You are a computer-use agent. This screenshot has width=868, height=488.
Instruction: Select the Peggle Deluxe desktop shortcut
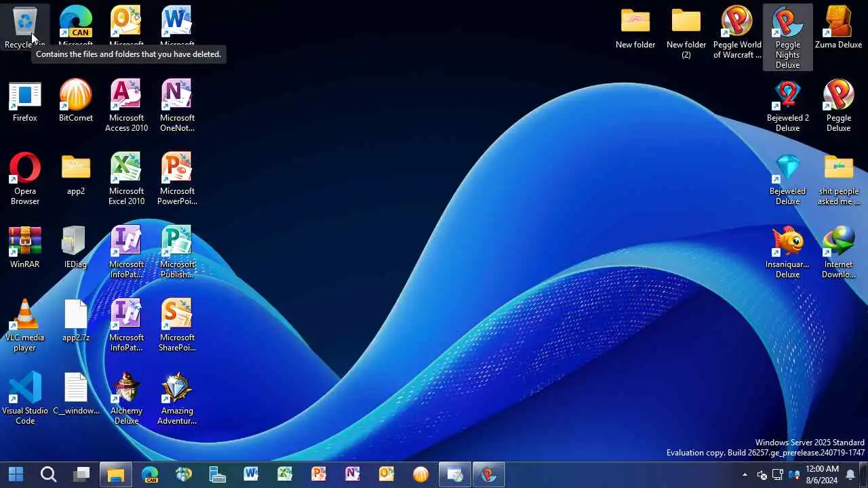(838, 106)
